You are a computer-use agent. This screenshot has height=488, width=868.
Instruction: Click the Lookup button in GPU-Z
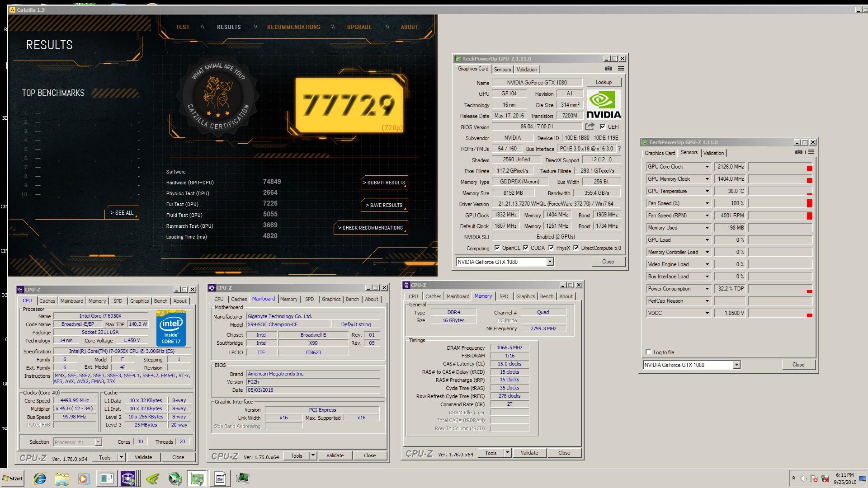[x=604, y=82]
